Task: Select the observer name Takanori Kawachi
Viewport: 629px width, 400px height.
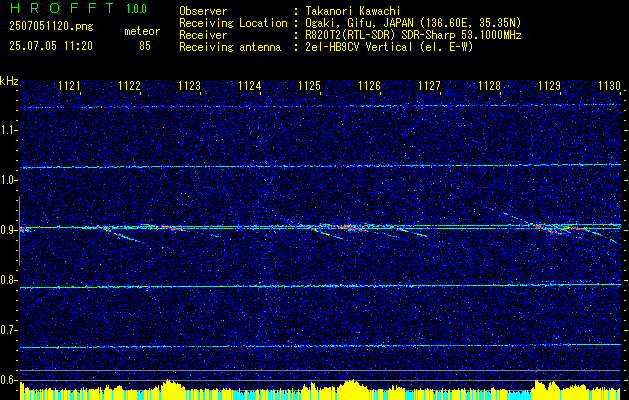Action: pos(352,11)
